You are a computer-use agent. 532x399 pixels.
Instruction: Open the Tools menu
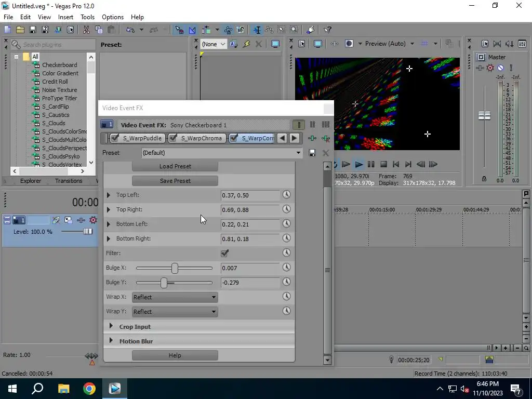(x=87, y=17)
